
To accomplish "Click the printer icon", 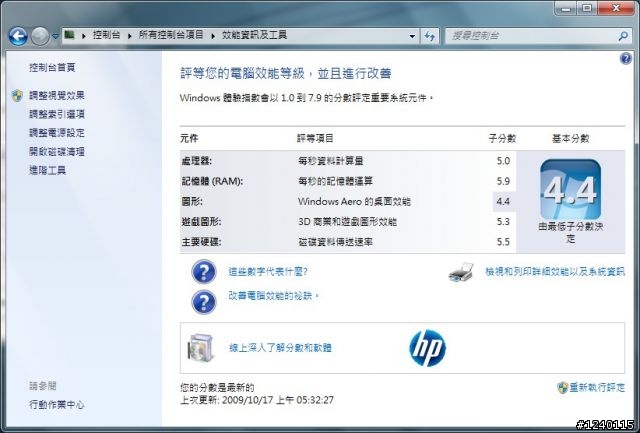I will point(461,272).
